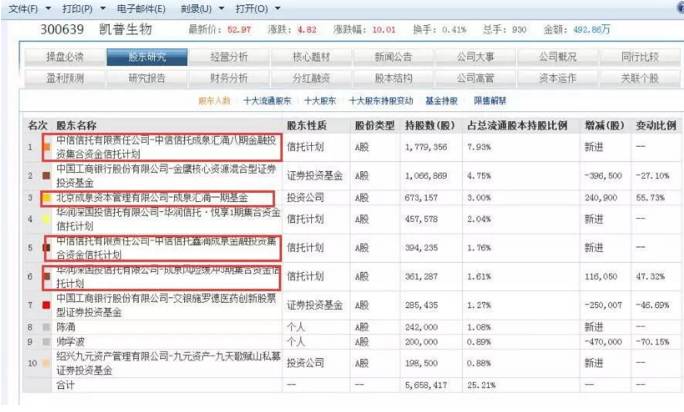Click the 股东性质 column header
This screenshot has height=412, width=684.
tap(307, 126)
